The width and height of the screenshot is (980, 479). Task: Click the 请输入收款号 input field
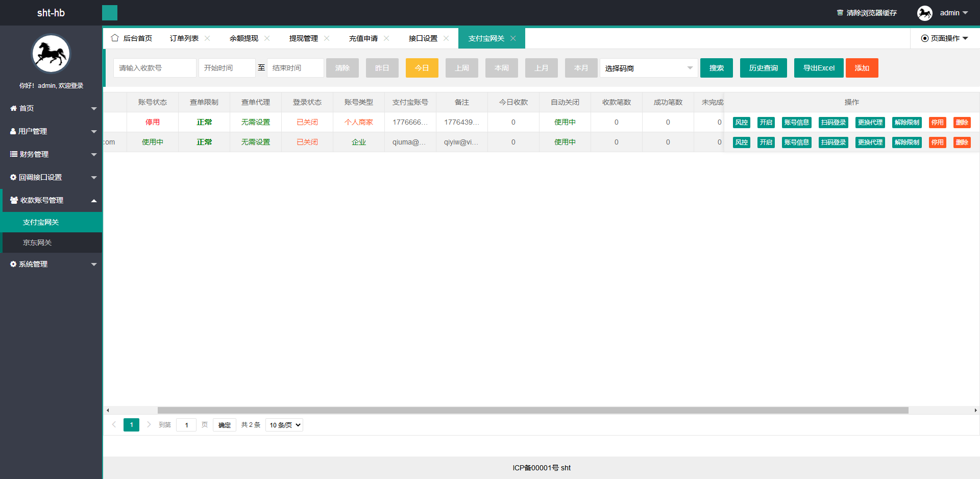(x=155, y=68)
